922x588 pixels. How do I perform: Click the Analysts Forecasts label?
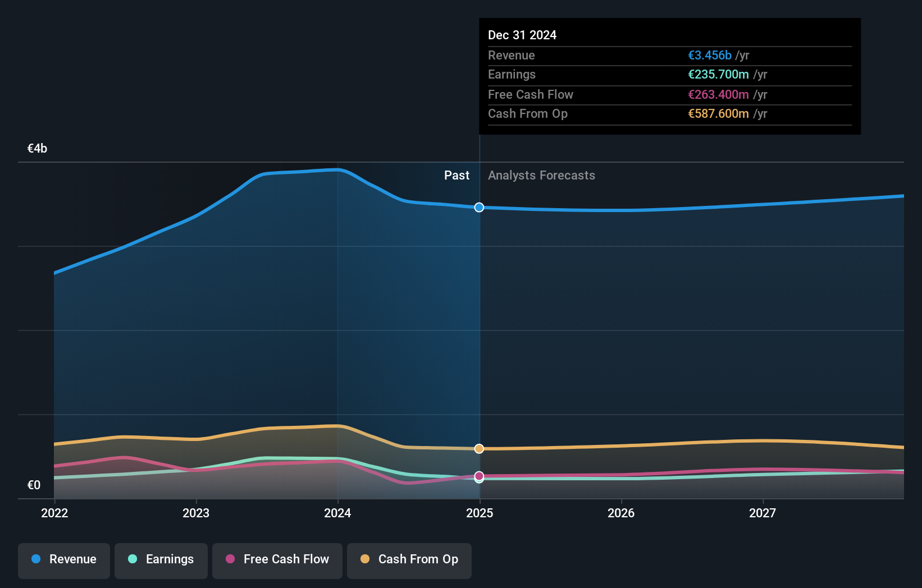[541, 176]
